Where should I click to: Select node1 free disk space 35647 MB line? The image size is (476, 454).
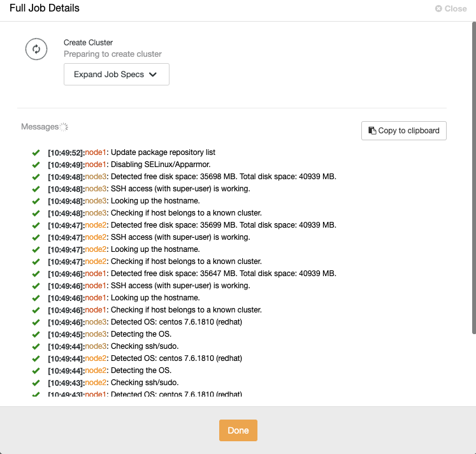tap(192, 274)
